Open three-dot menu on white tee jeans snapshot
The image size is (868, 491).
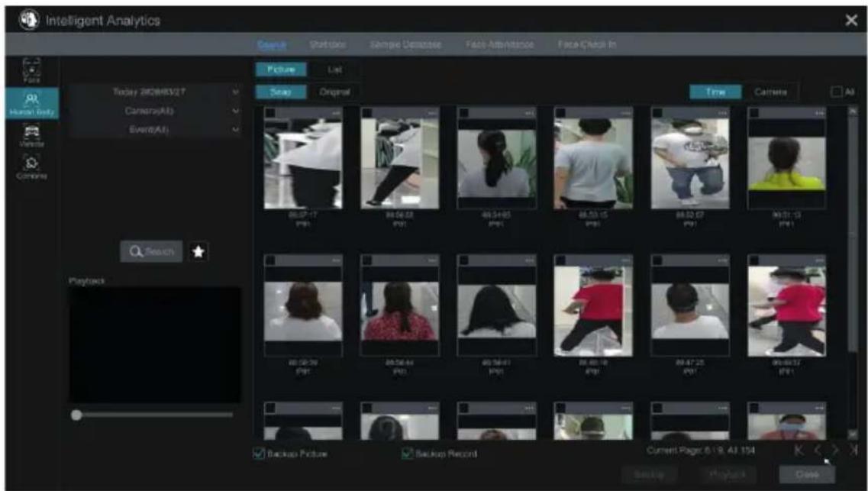coord(722,113)
